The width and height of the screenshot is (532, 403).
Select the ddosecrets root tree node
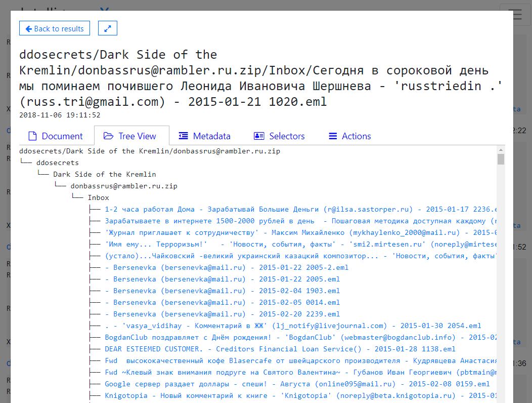(x=57, y=163)
